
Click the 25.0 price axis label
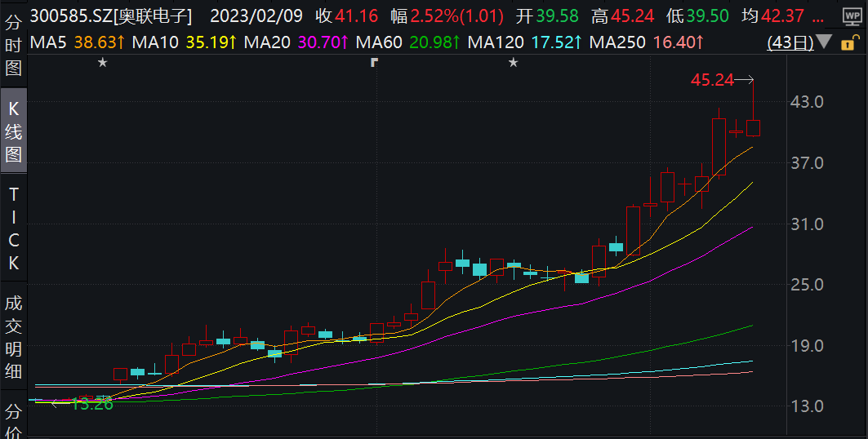[807, 284]
